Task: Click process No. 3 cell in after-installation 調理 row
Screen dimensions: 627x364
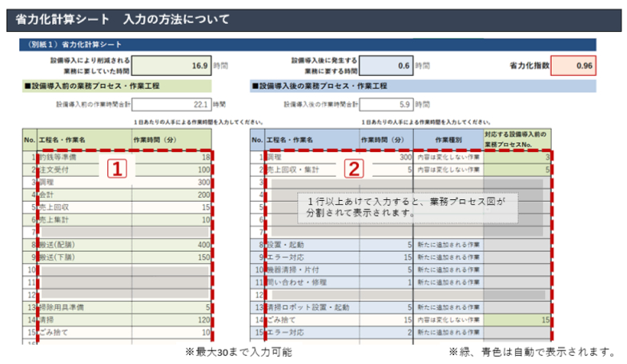Action: coord(517,158)
